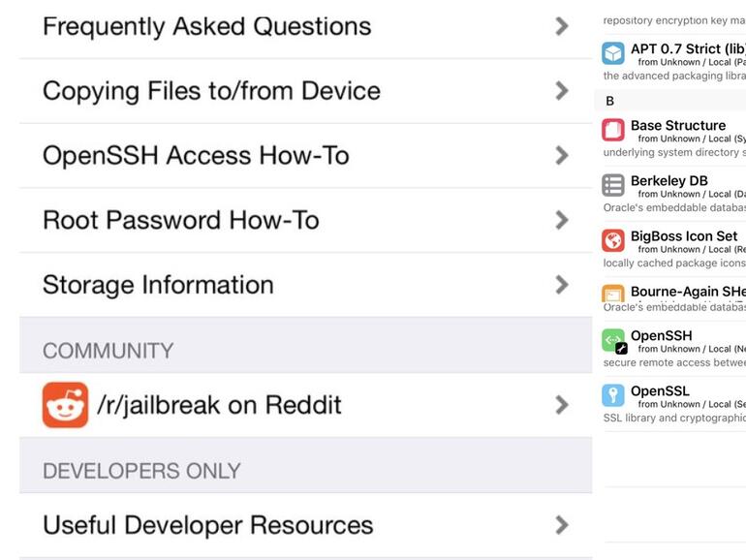
Task: Tap the Berkeley DB package icon
Action: click(613, 185)
